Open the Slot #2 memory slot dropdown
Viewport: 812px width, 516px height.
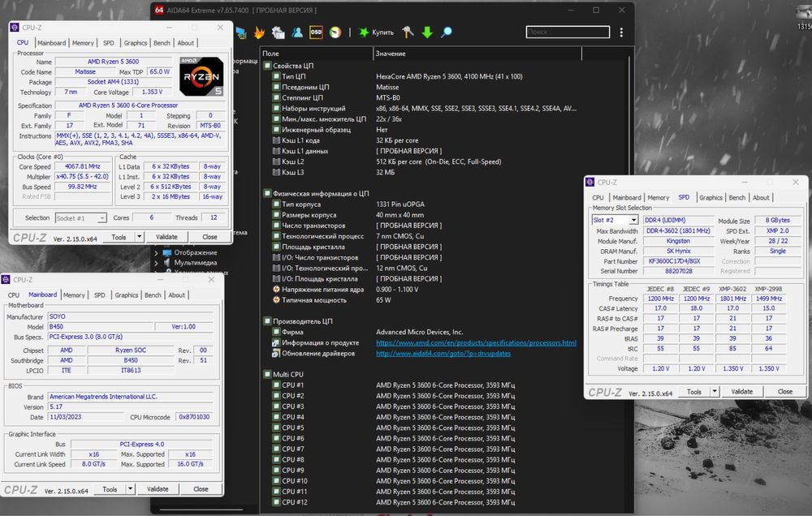[633, 220]
